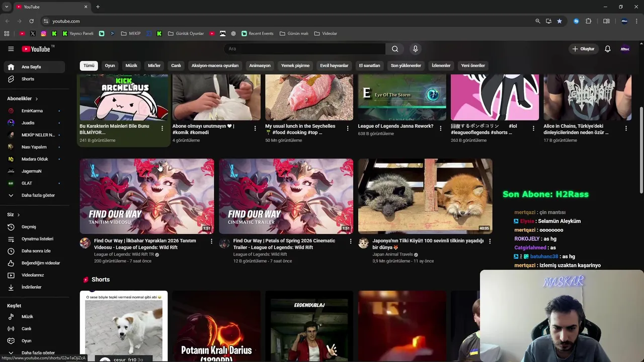Click the youtube.com address bar

[x=287, y=21]
